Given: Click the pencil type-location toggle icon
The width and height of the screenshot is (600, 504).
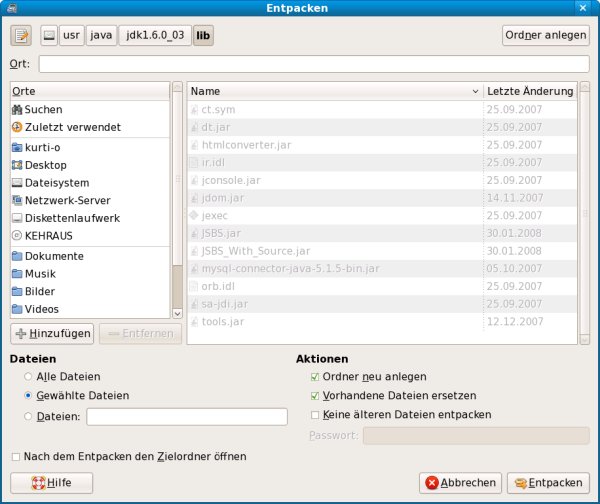Looking at the screenshot, I should pyautogui.click(x=22, y=36).
